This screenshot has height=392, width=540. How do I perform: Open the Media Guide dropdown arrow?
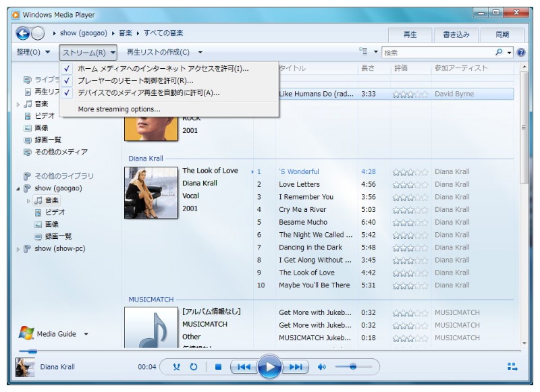86,335
